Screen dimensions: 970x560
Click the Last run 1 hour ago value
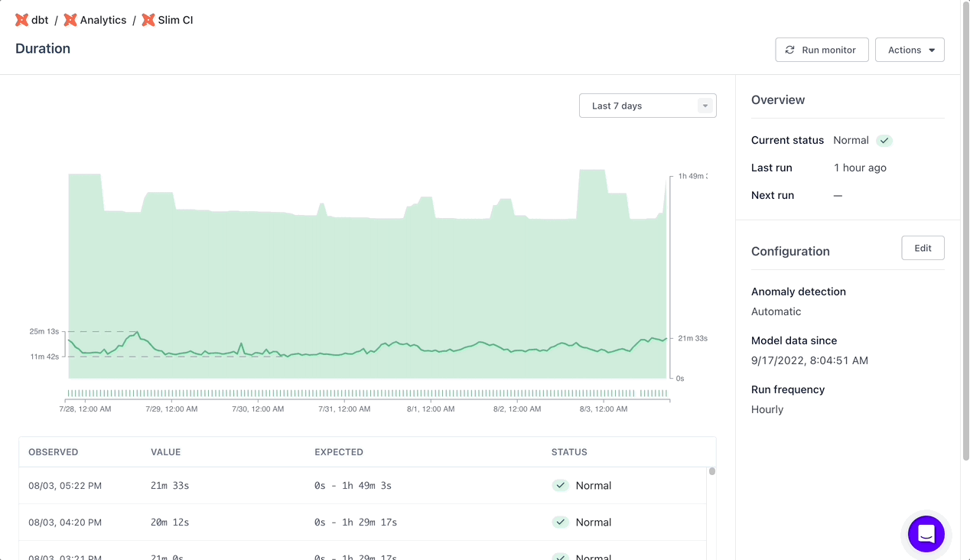860,168
